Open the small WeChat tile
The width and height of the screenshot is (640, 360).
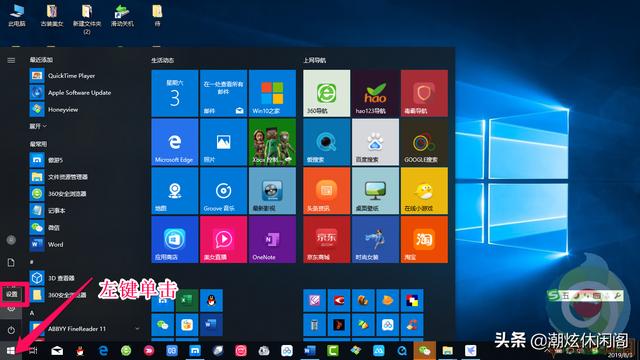click(162, 325)
